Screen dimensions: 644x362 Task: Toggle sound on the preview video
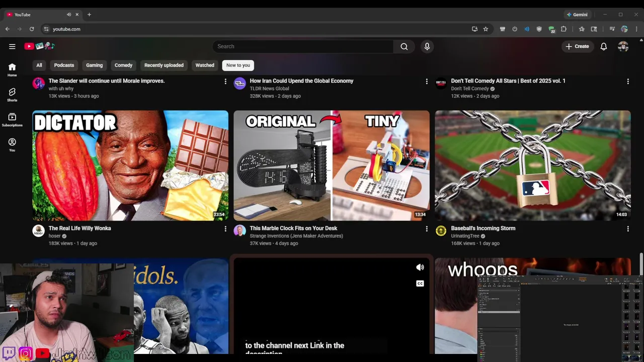point(420,267)
